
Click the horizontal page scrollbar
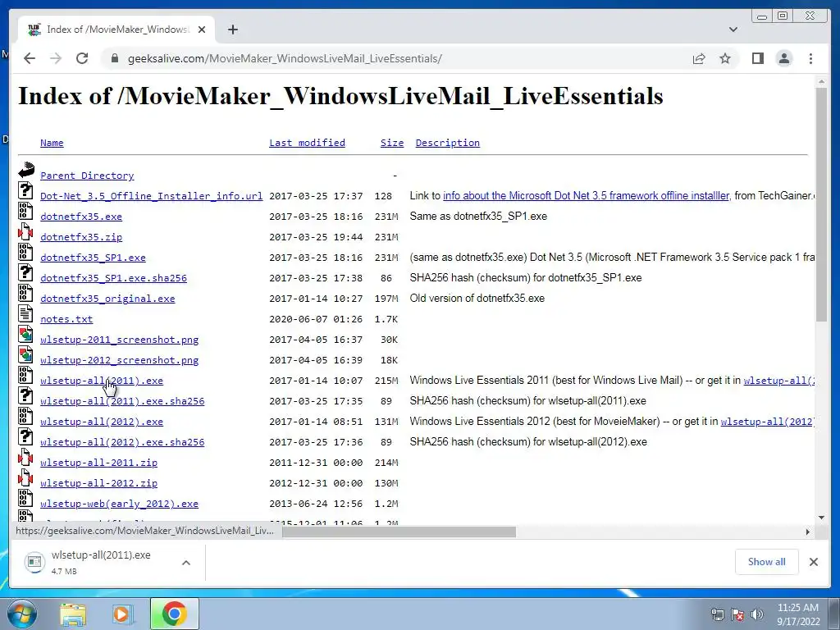coord(399,532)
